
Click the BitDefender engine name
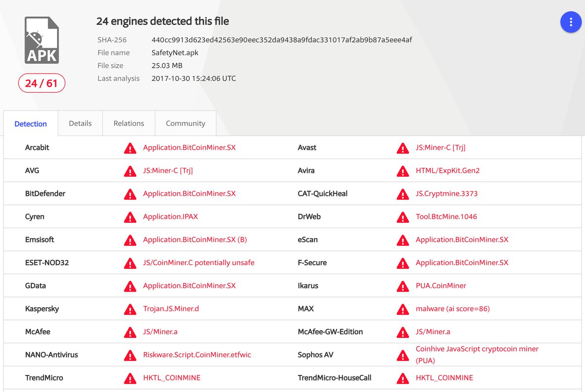point(45,194)
